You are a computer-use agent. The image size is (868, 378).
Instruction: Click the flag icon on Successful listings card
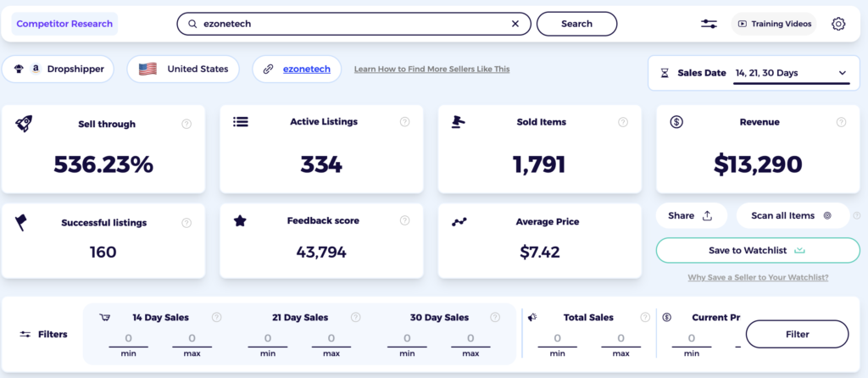pyautogui.click(x=22, y=223)
